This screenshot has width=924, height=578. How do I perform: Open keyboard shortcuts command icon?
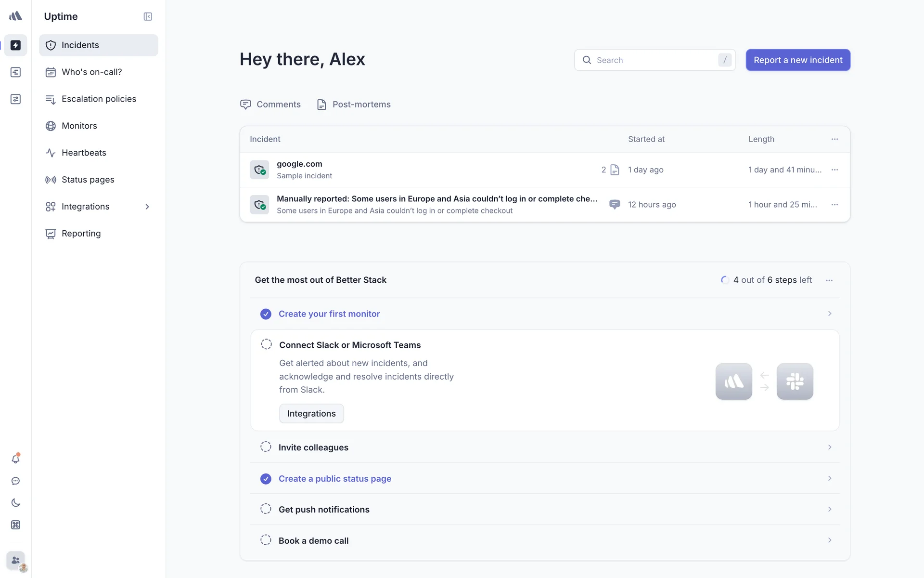(x=15, y=525)
